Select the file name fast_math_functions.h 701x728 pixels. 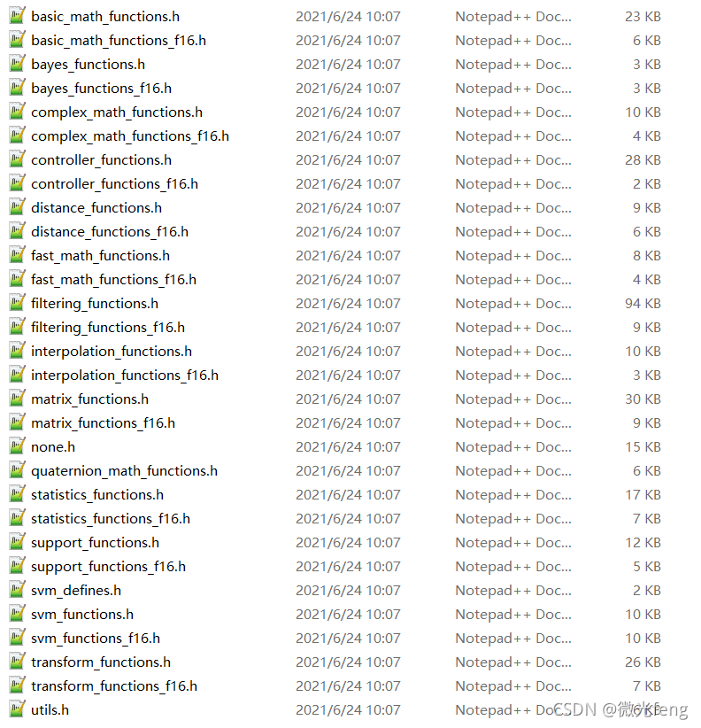tap(101, 256)
